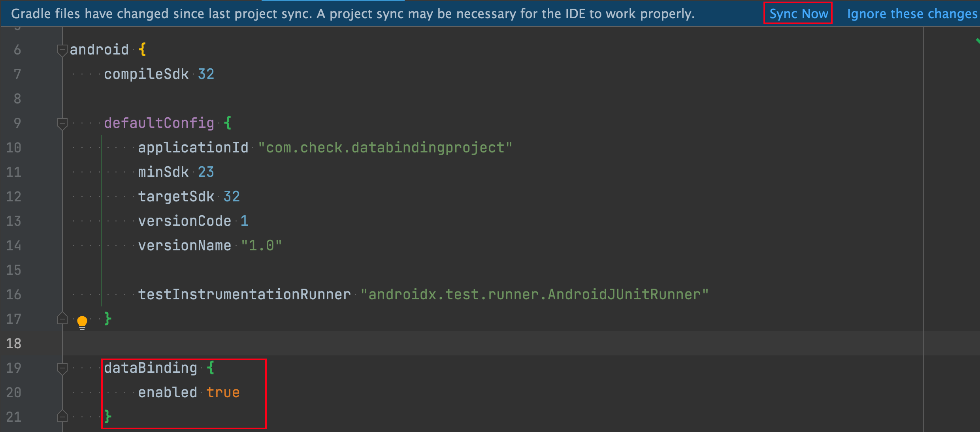980x432 pixels.
Task: Click line number 18 in gutter
Action: coord(13,344)
